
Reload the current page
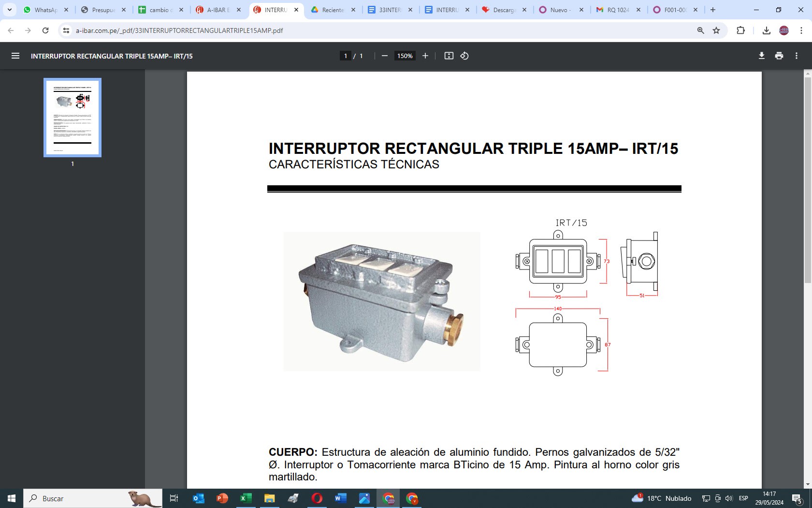pos(45,30)
